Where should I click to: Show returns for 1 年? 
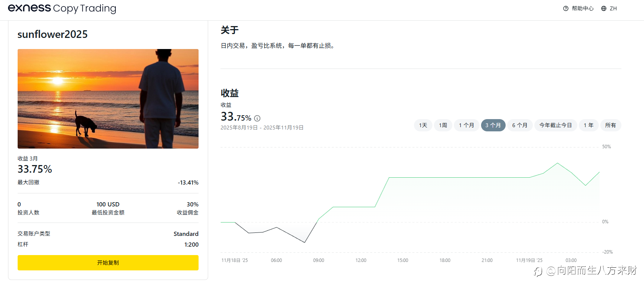click(x=588, y=125)
